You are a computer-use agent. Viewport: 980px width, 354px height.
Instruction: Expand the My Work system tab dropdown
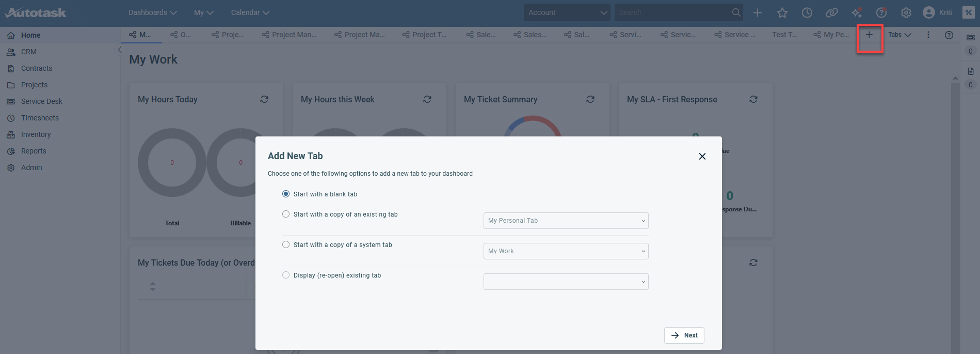pyautogui.click(x=566, y=251)
